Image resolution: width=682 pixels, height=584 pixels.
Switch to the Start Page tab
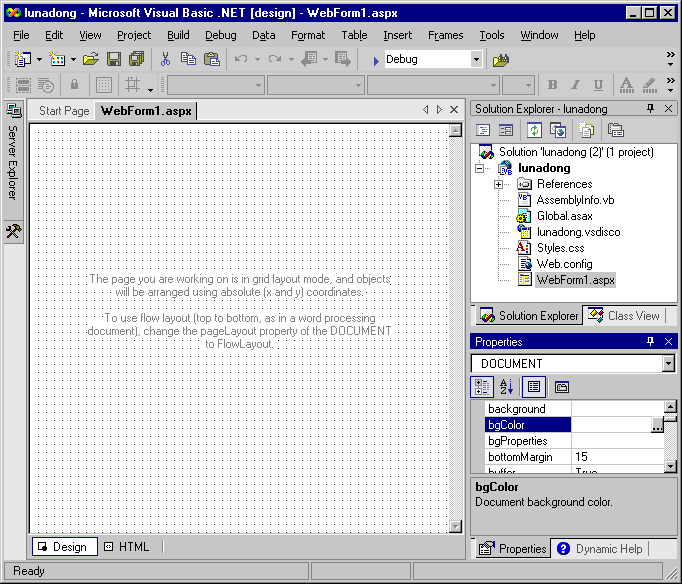pyautogui.click(x=64, y=111)
